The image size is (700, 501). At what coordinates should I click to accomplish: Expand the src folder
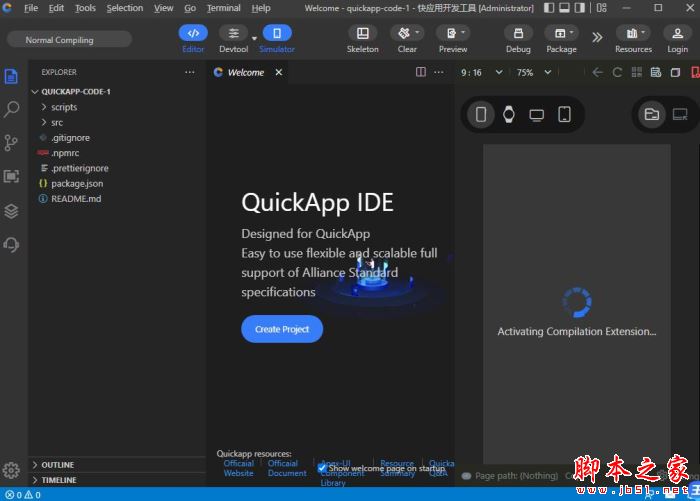tap(57, 122)
